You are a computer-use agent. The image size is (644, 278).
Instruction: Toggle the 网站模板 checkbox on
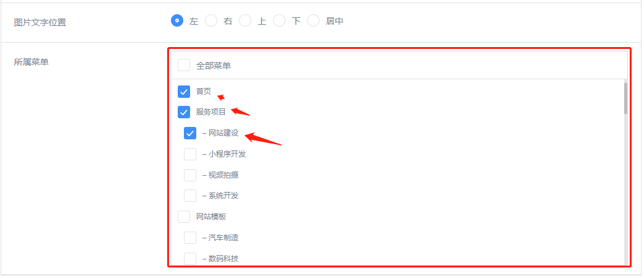184,217
